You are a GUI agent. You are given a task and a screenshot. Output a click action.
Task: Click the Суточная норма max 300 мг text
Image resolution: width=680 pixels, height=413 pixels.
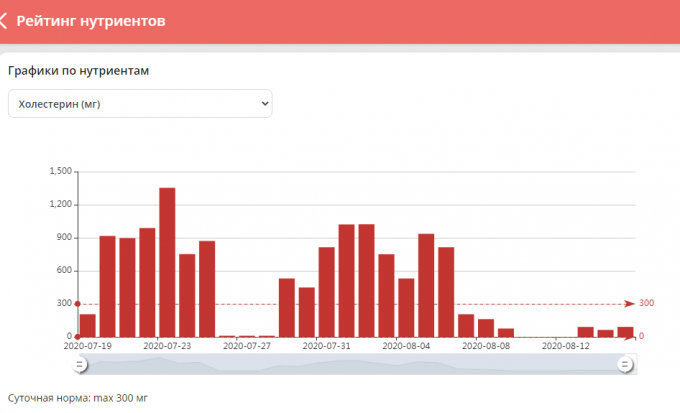[78, 398]
